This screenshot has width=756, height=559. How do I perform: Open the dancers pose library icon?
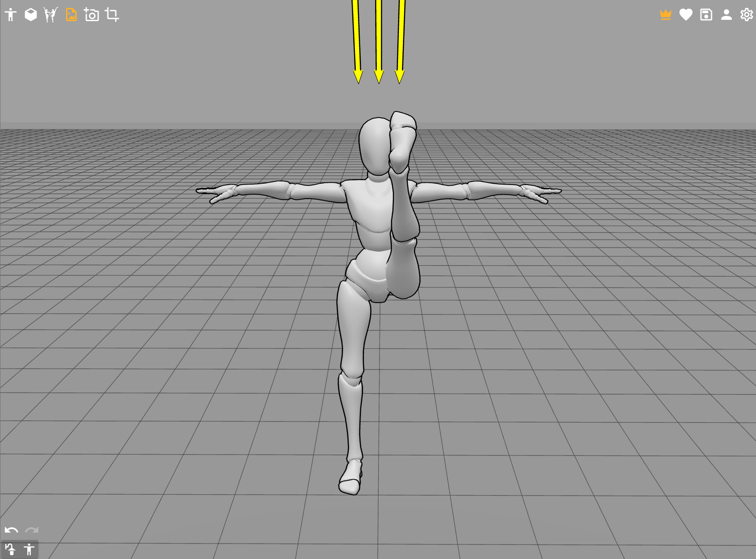coord(51,15)
